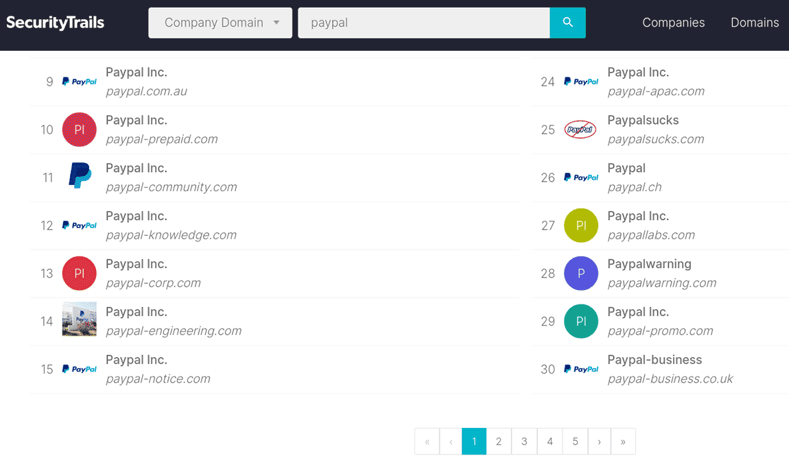Open the Paypalwarning company link
The image size is (789, 469).
tap(649, 264)
